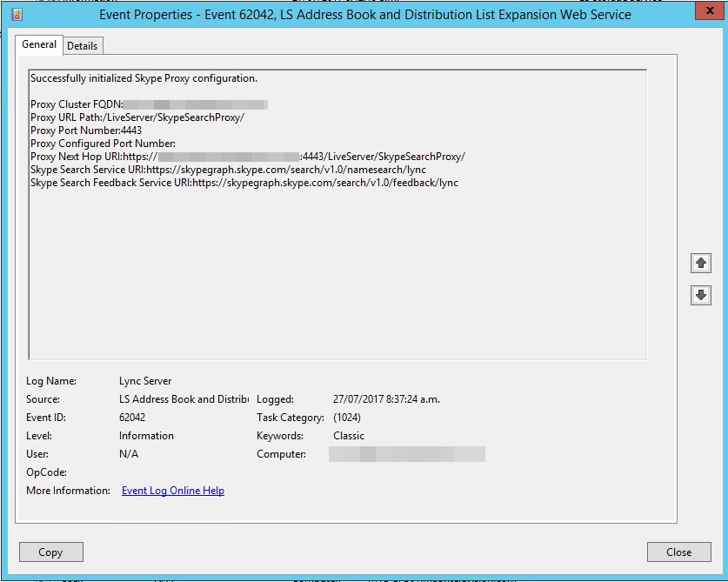This screenshot has width=728, height=582.
Task: Click the Event ID value 62042
Action: pyautogui.click(x=132, y=418)
